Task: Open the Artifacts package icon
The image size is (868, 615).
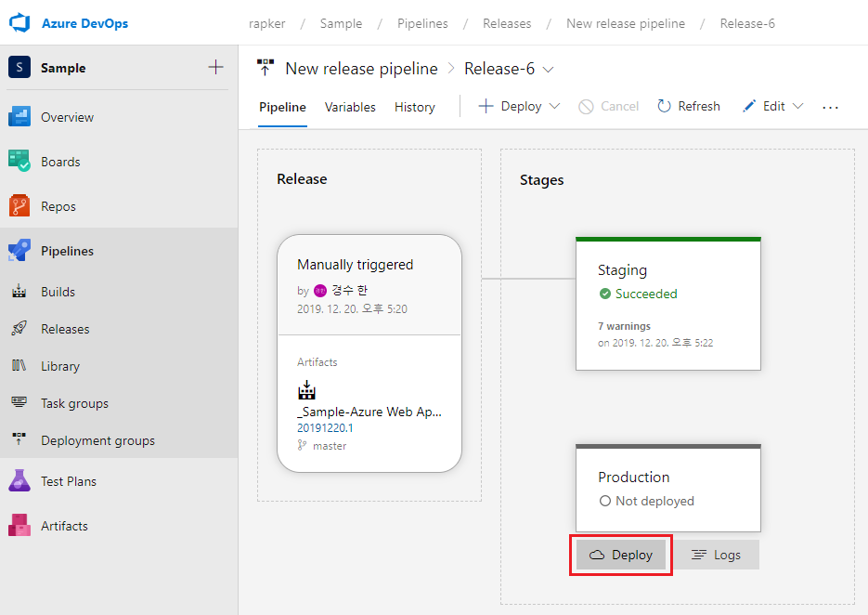Action: coord(19,525)
